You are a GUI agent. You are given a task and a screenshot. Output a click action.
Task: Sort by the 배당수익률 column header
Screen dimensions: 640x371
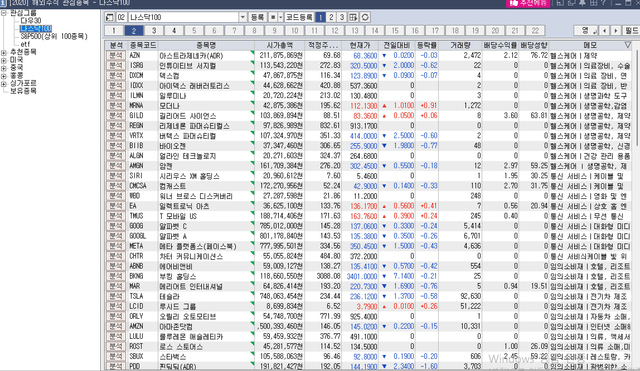pyautogui.click(x=500, y=45)
